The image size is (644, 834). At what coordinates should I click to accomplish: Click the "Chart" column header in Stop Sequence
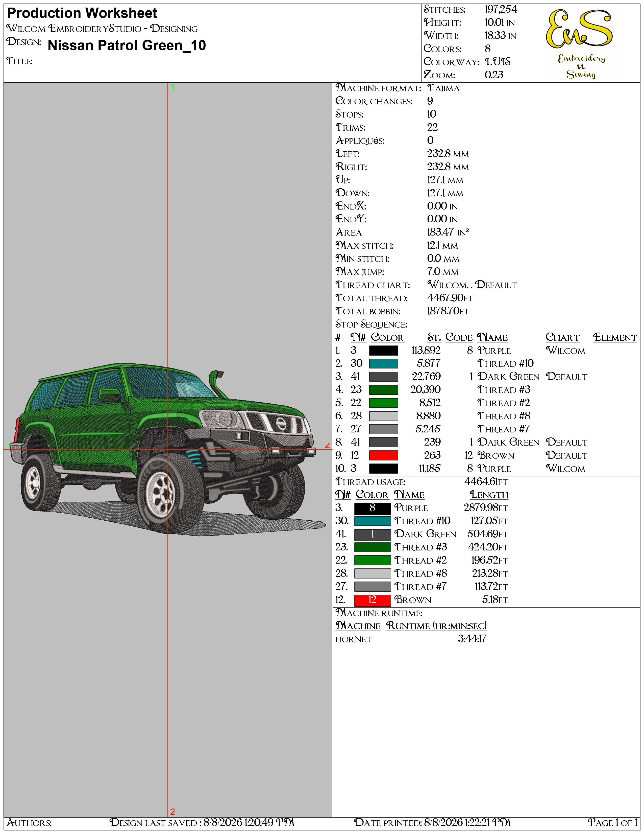coord(562,338)
